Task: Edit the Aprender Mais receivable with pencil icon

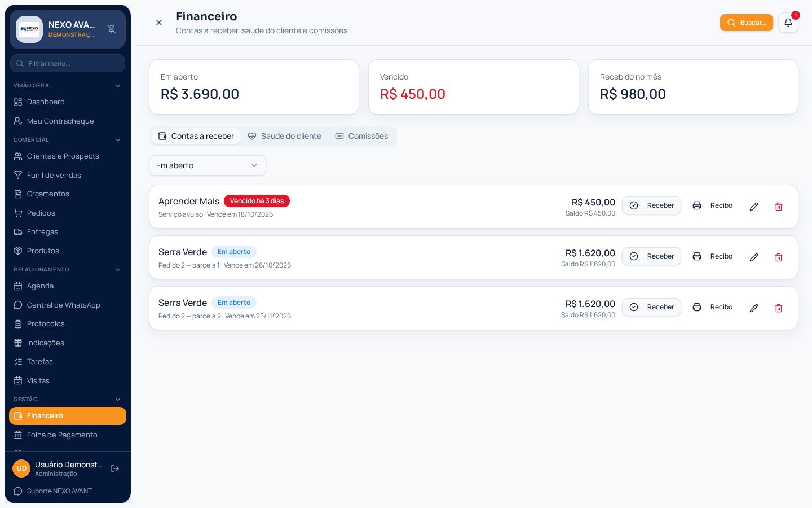Action: tap(754, 207)
